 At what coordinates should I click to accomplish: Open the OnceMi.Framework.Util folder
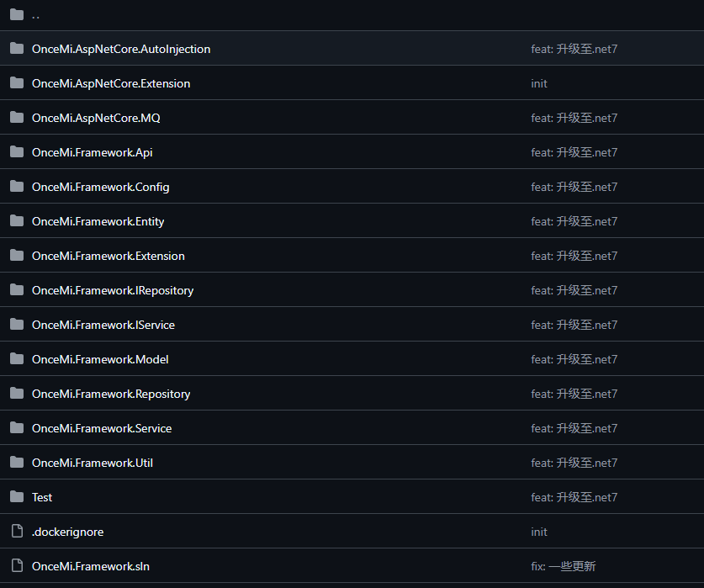pos(93,463)
